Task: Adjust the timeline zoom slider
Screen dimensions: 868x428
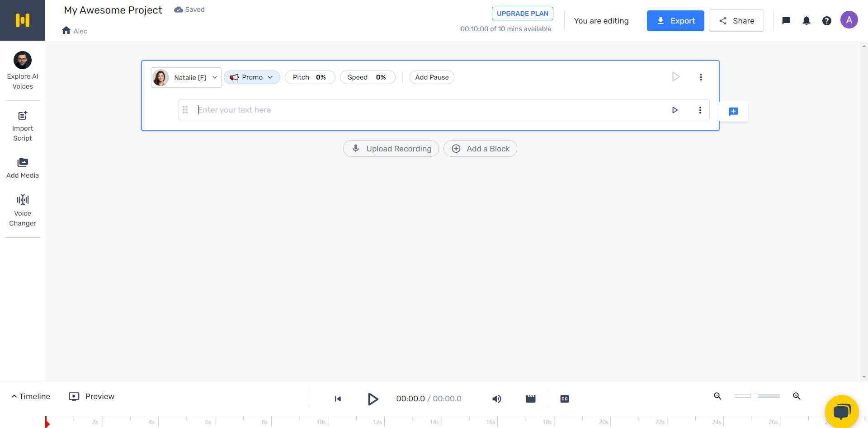Action: click(757, 396)
